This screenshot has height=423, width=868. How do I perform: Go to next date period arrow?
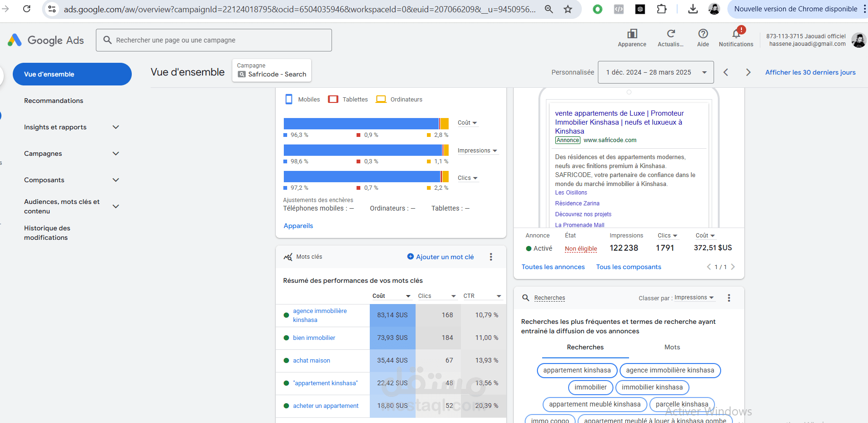748,72
